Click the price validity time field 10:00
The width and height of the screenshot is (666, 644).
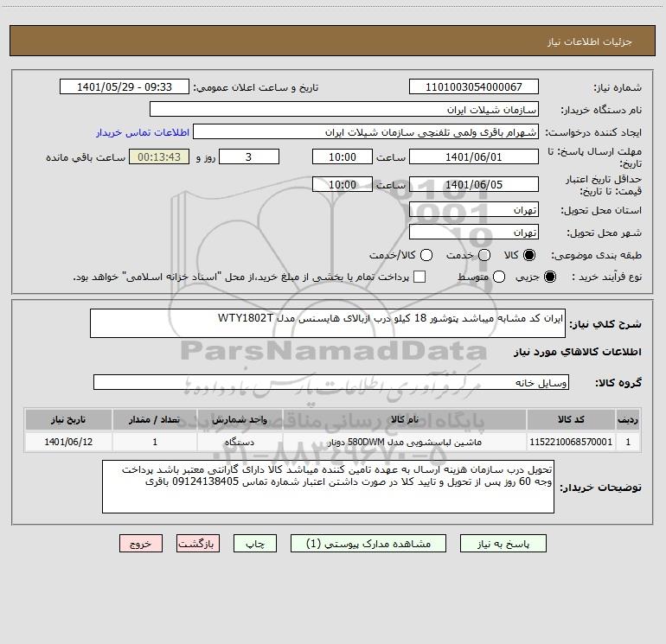tap(343, 184)
